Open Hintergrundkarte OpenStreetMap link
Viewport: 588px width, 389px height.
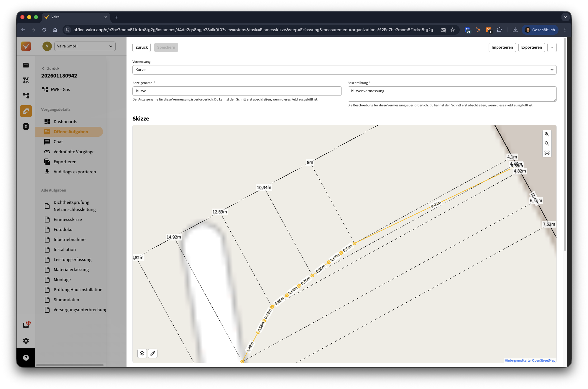pos(530,360)
